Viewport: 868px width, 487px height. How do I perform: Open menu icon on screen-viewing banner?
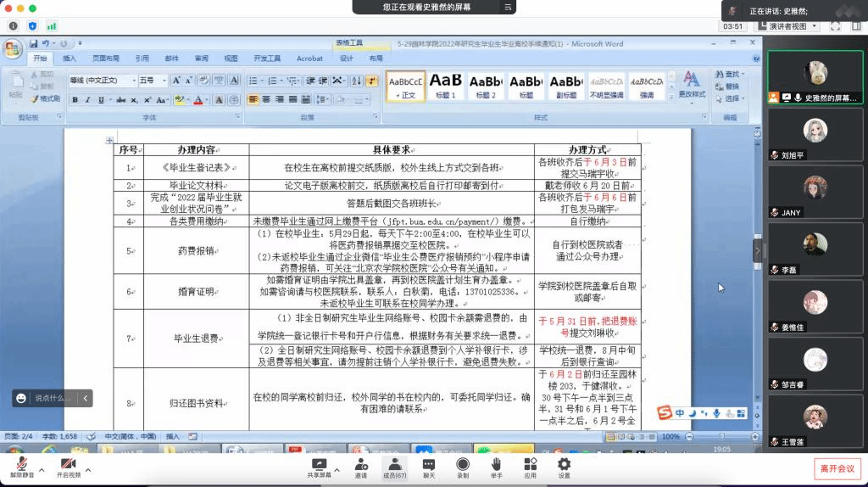click(508, 7)
